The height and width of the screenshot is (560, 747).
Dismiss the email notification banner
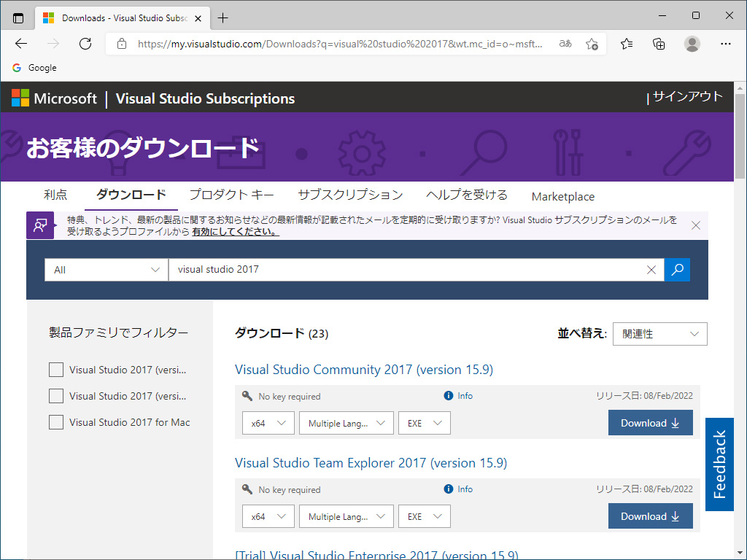coord(695,225)
